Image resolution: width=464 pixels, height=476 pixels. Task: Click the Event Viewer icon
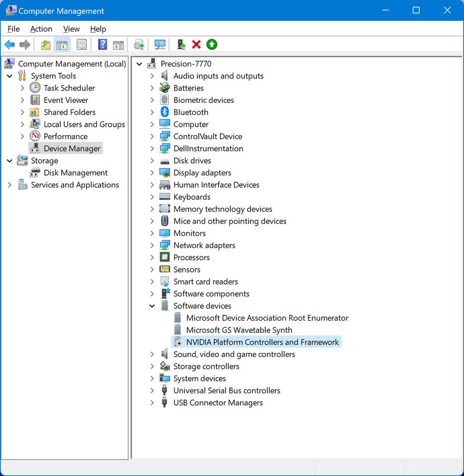coord(35,100)
